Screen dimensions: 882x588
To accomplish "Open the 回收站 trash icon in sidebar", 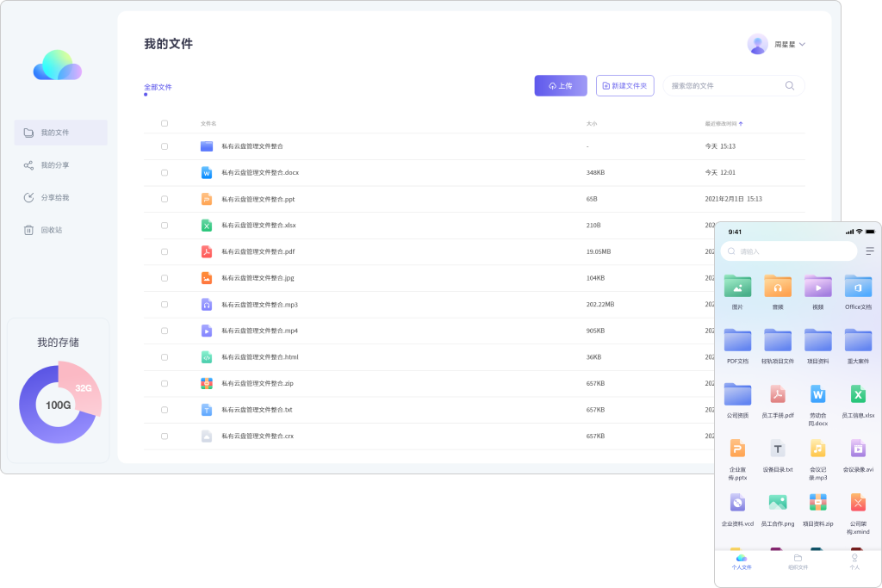I will (28, 230).
